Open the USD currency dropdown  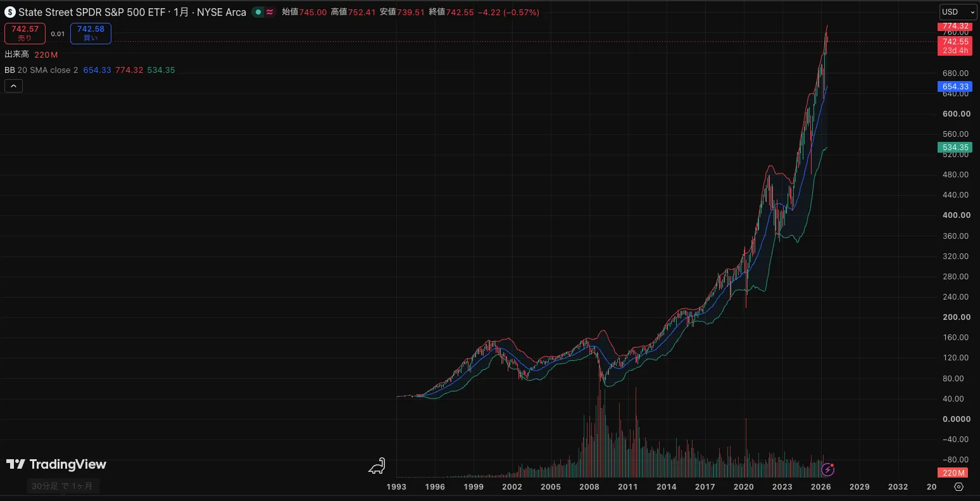coord(958,11)
